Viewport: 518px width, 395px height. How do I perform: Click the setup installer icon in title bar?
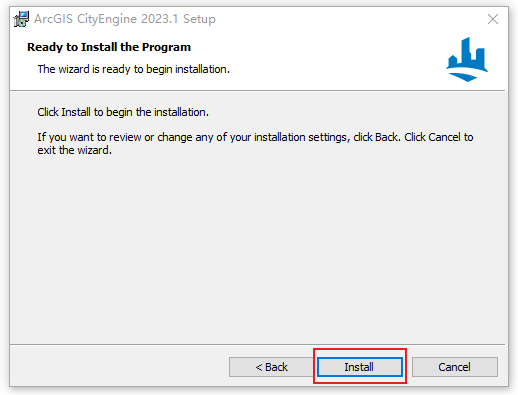click(x=21, y=19)
